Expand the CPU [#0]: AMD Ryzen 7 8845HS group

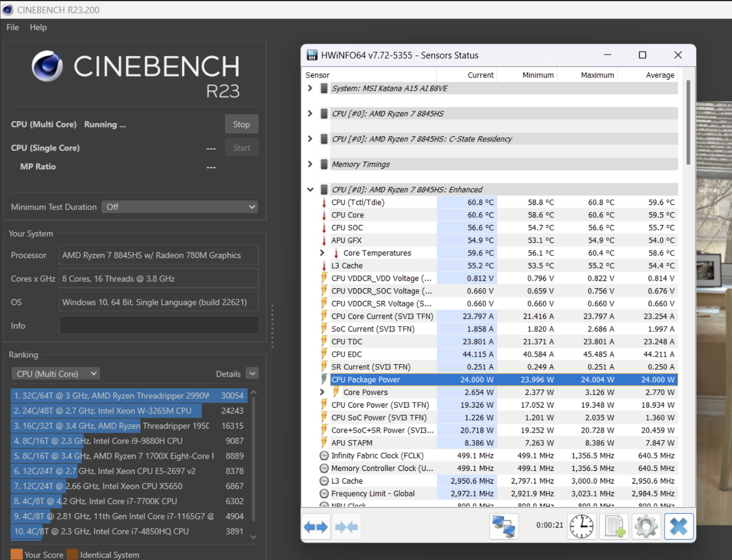pos(310,113)
